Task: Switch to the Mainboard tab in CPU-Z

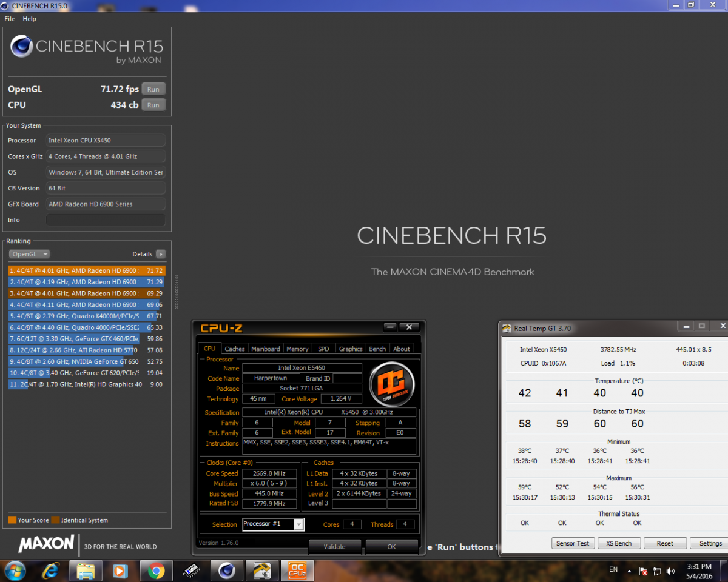Action: point(266,349)
